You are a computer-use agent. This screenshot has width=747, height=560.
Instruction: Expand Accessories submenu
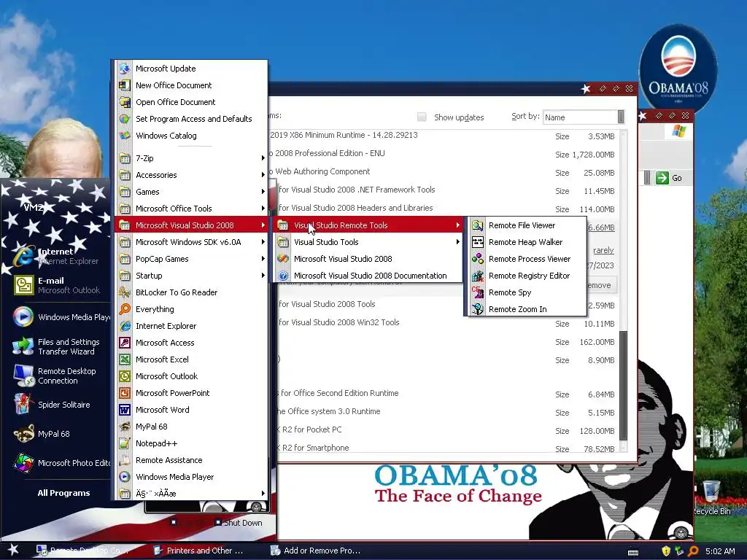pyautogui.click(x=192, y=175)
